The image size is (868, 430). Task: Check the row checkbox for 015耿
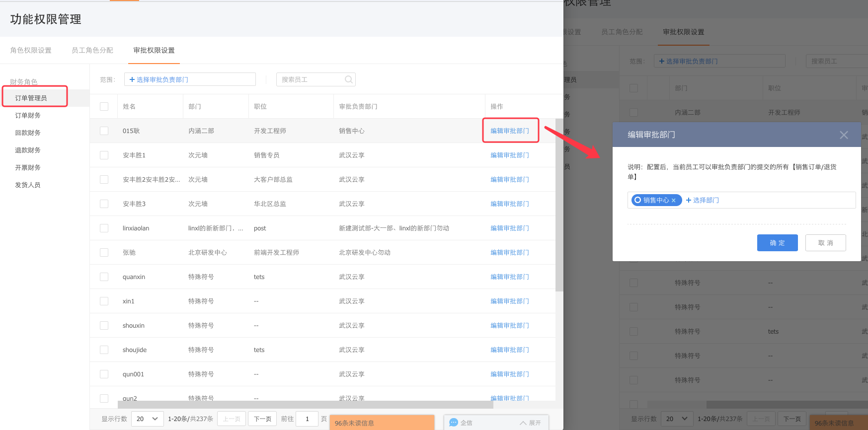[x=104, y=131]
